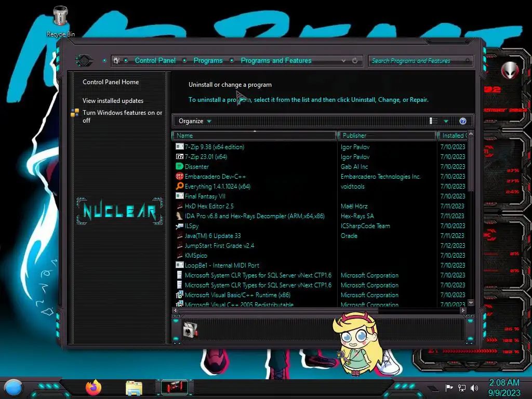Click the back navigation orb button
532x399 pixels.
click(84, 61)
